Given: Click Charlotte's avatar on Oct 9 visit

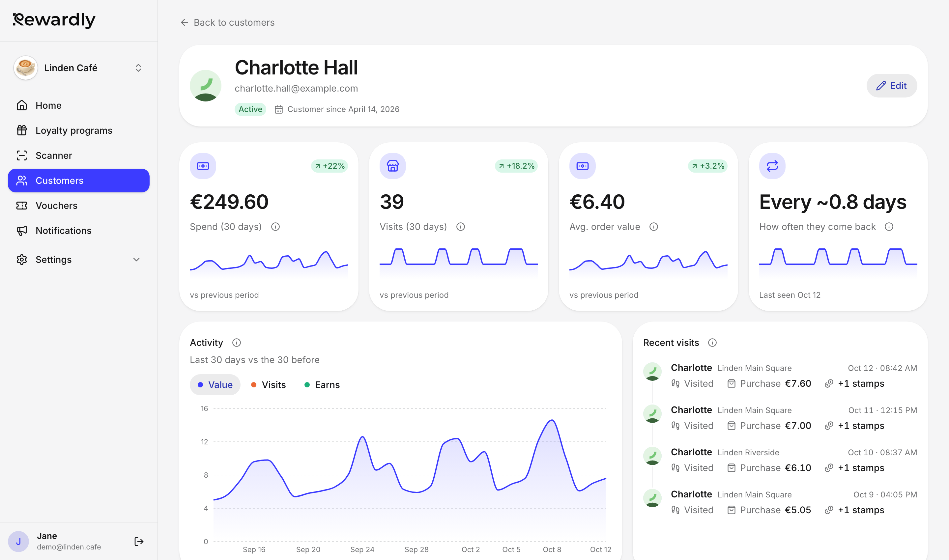Looking at the screenshot, I should coord(652,498).
